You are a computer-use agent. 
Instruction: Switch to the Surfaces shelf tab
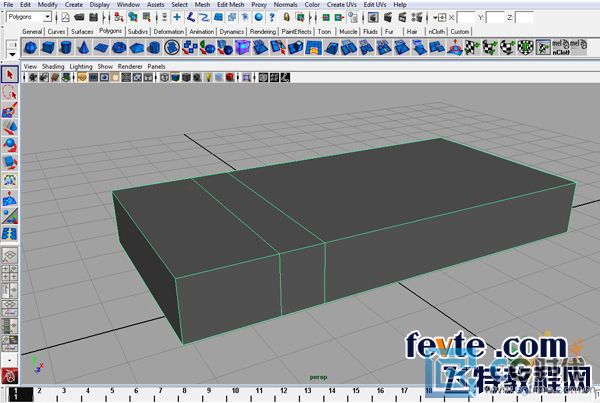click(82, 31)
